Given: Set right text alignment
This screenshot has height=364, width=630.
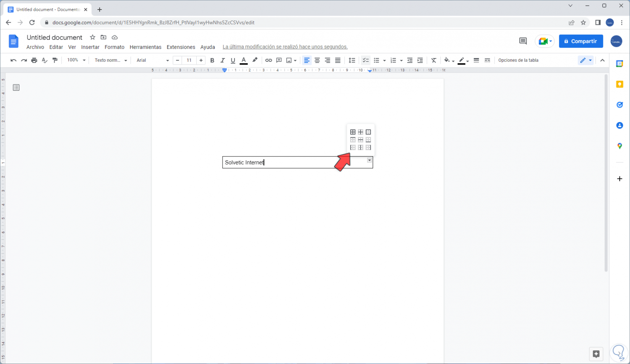Looking at the screenshot, I should coord(327,60).
